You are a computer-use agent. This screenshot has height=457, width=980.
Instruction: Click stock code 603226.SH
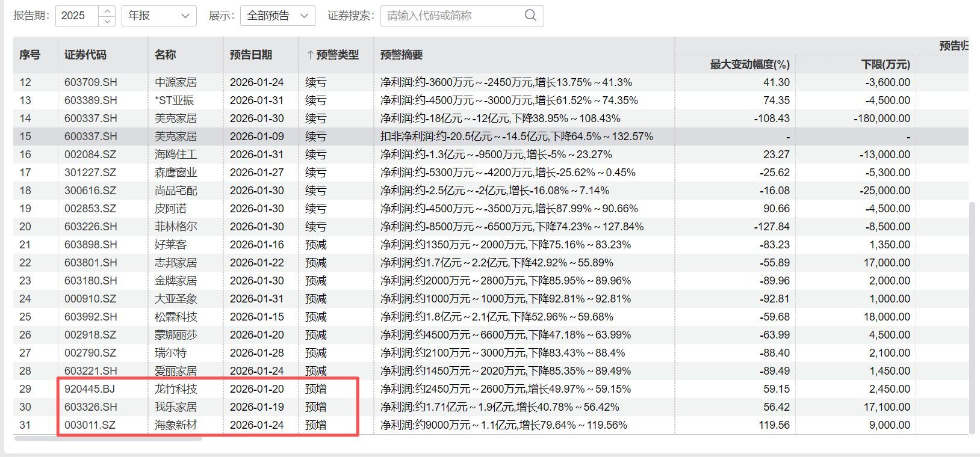point(91,227)
